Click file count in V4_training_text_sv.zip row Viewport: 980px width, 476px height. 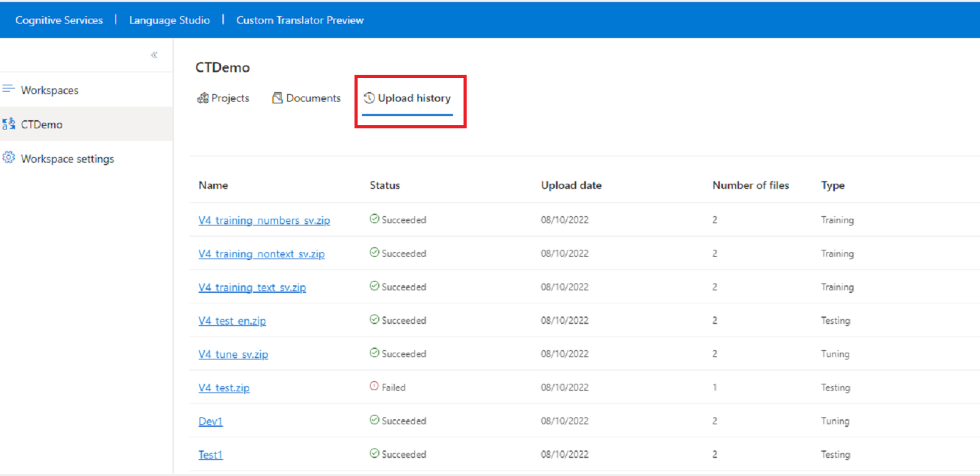click(x=715, y=287)
